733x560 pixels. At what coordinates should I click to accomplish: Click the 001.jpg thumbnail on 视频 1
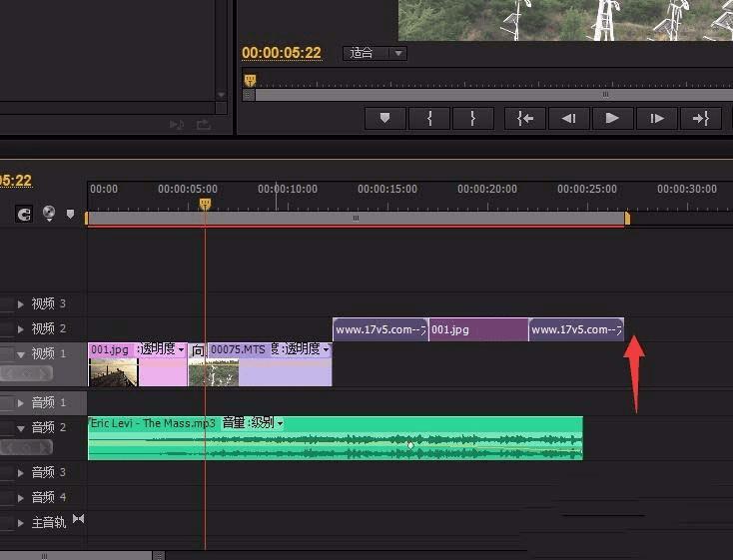coord(114,372)
